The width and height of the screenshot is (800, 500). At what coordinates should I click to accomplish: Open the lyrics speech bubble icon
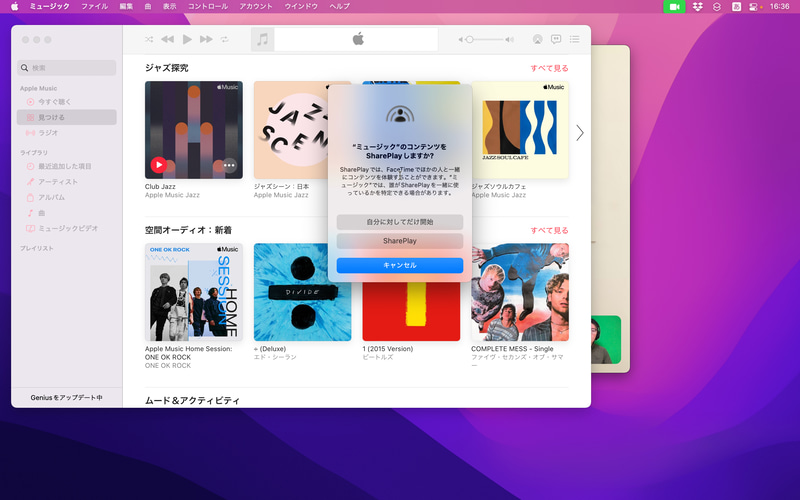556,39
